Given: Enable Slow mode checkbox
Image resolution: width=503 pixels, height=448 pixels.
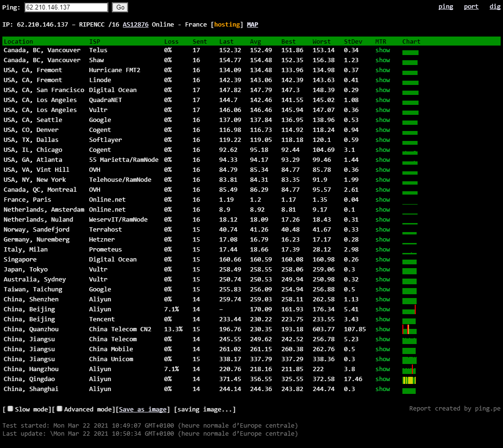Looking at the screenshot, I should point(11,409).
